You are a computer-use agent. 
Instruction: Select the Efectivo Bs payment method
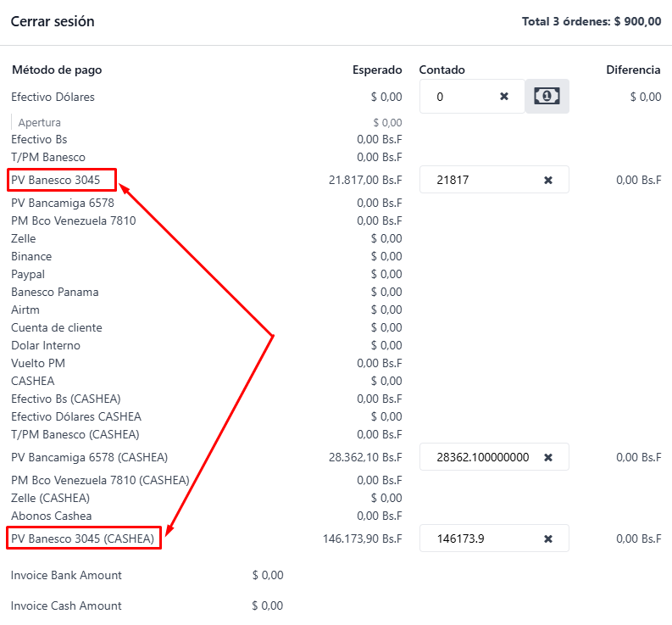pos(39,139)
